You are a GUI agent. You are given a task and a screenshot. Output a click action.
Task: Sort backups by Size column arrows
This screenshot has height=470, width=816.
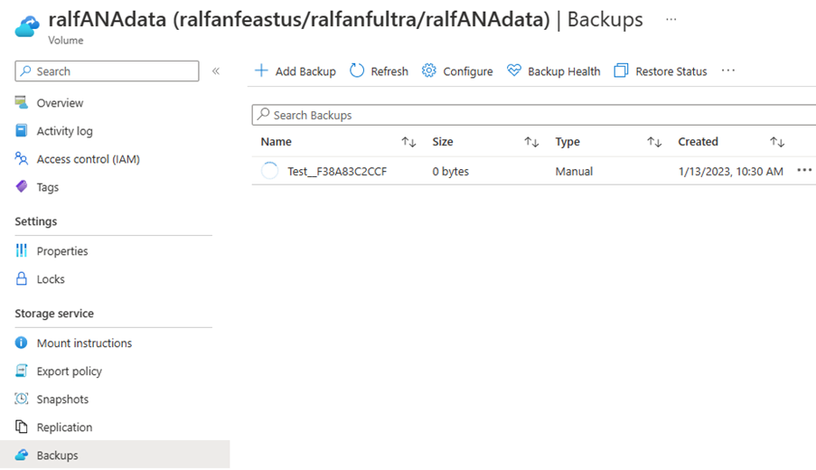pos(531,142)
